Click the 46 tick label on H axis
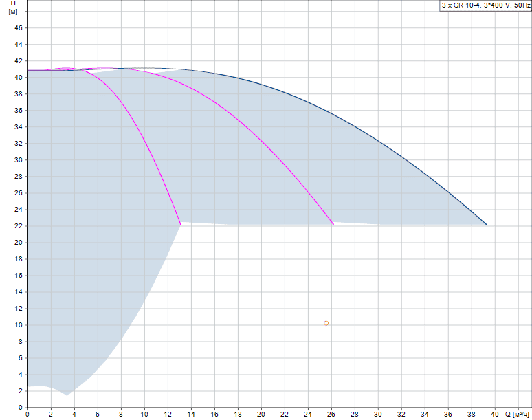This screenshot has height=420, width=532. [x=19, y=27]
